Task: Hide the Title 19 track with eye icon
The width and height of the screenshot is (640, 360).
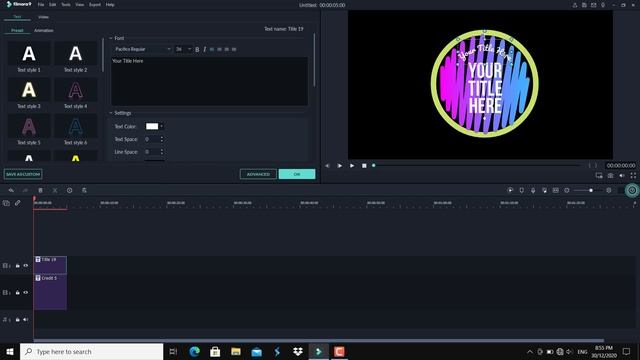Action: [x=26, y=266]
